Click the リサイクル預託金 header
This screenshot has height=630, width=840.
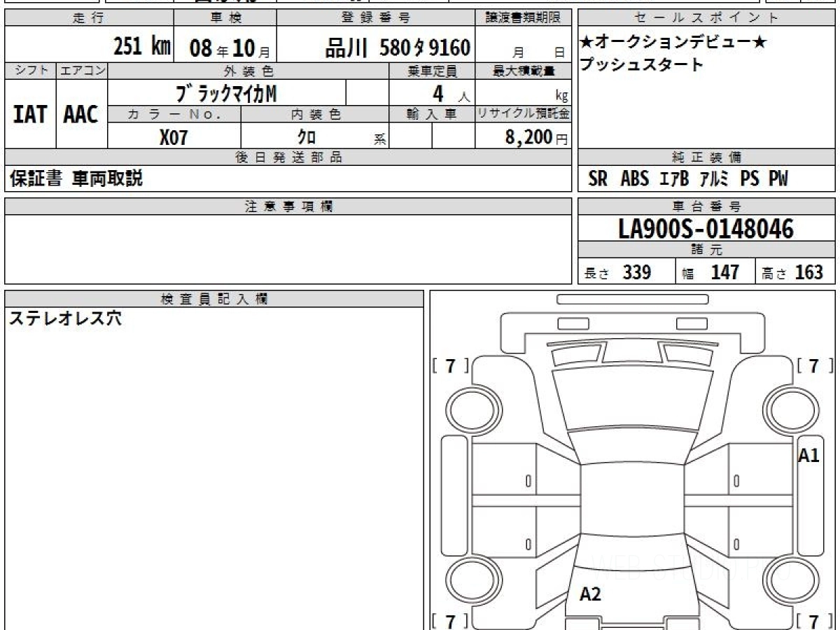[x=524, y=115]
